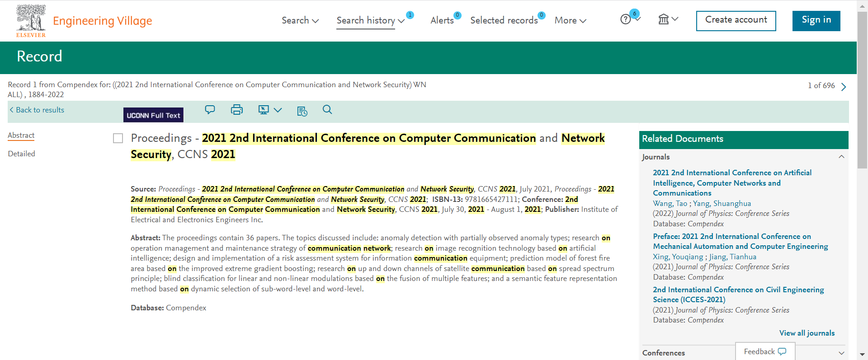Open the comment speech-bubble icon in toolbar
Screen dimensions: 868x360
click(210, 110)
